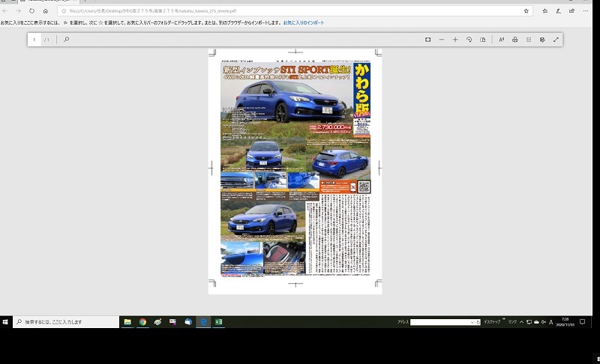Open Add notes pen icon
Image resolution: width=600 pixels, height=364 pixels.
click(x=559, y=11)
